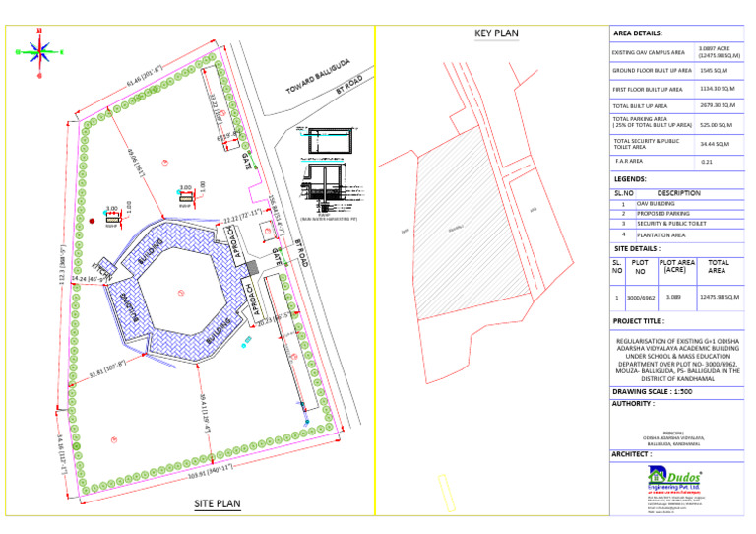Click the '2679.30 SQ.M' value
Image resolution: width=756 pixels, height=534 pixels.
coord(718,105)
